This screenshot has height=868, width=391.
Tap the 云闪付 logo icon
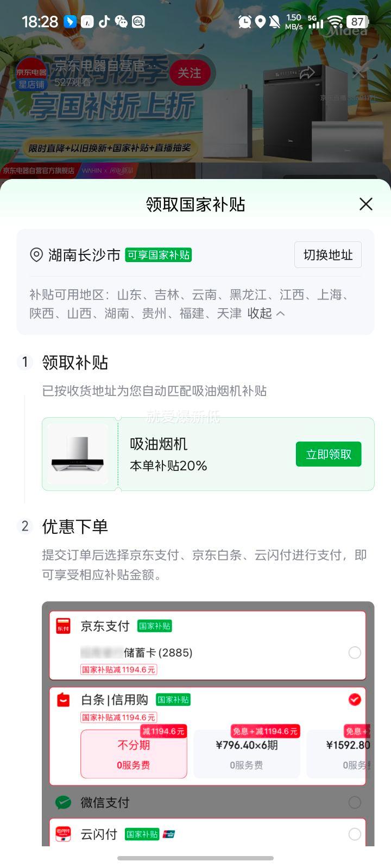coord(64,834)
